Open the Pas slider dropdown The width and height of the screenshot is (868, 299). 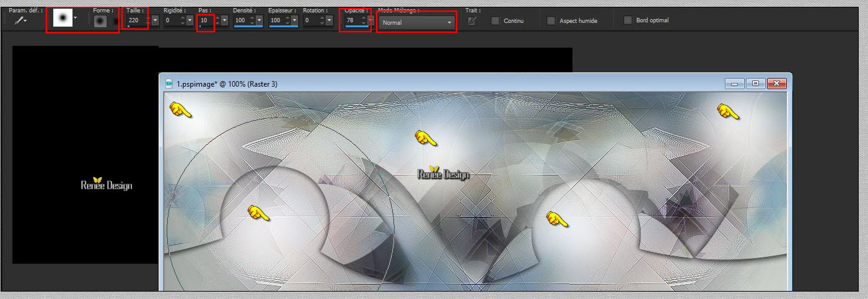[224, 20]
